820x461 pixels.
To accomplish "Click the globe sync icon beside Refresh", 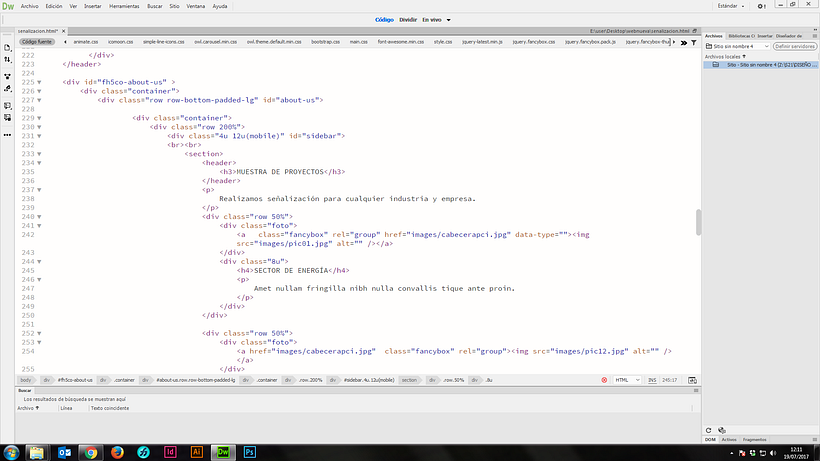I will coord(722,430).
